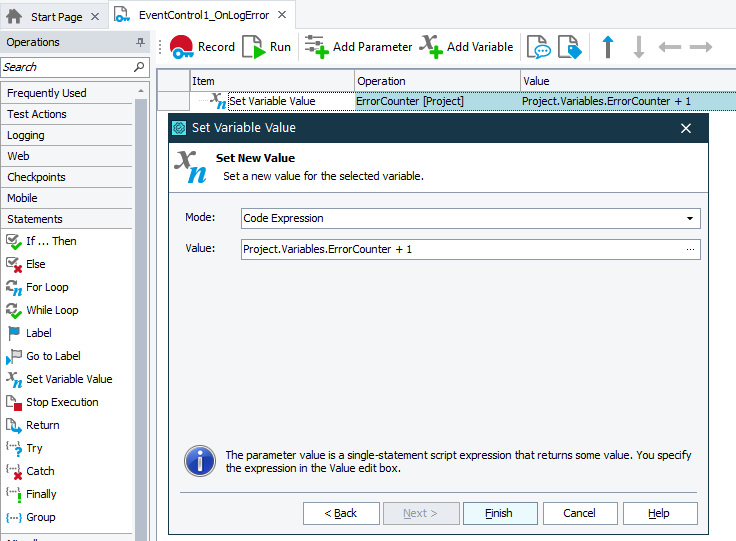736x541 pixels.
Task: Click the operations Search box
Action: click(x=66, y=67)
